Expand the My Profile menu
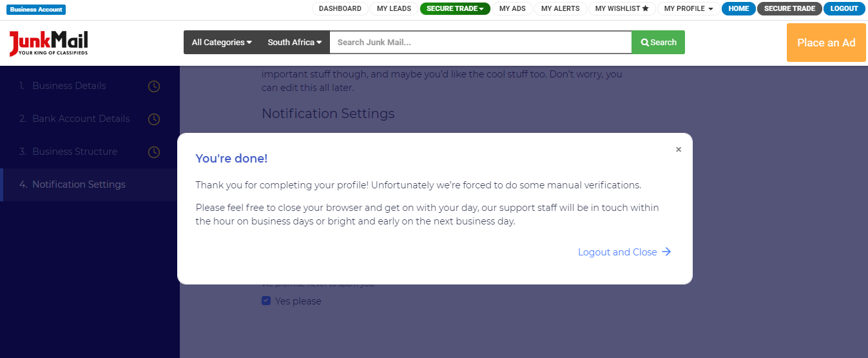The width and height of the screenshot is (868, 358). pos(688,9)
